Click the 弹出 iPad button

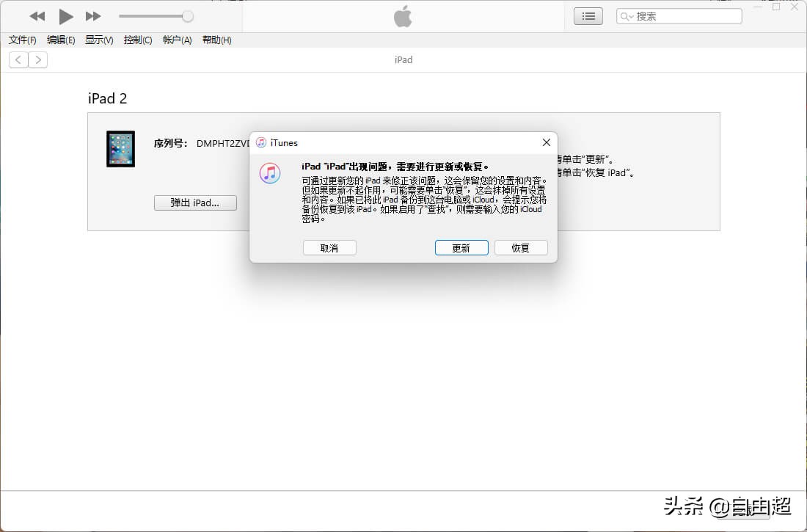point(195,203)
